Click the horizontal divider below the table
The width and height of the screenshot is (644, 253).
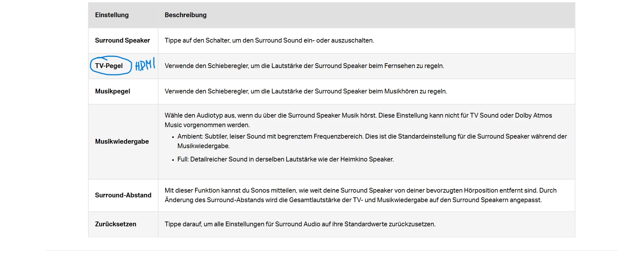(331, 250)
